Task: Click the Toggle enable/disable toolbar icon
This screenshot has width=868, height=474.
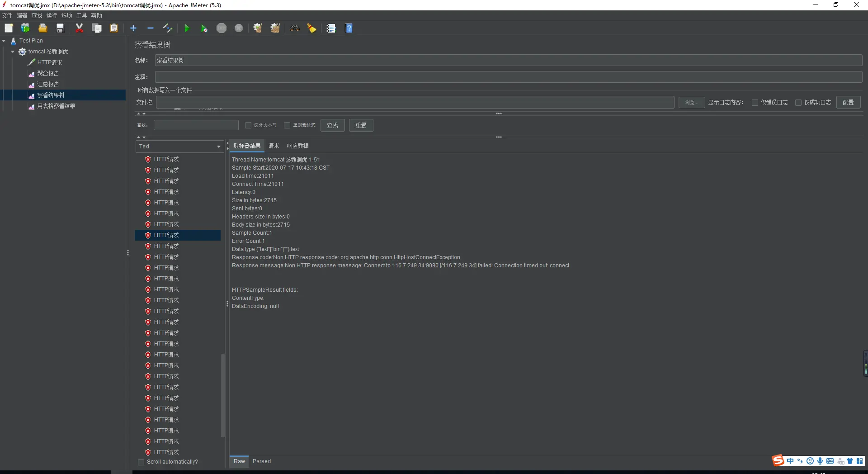Action: (168, 28)
